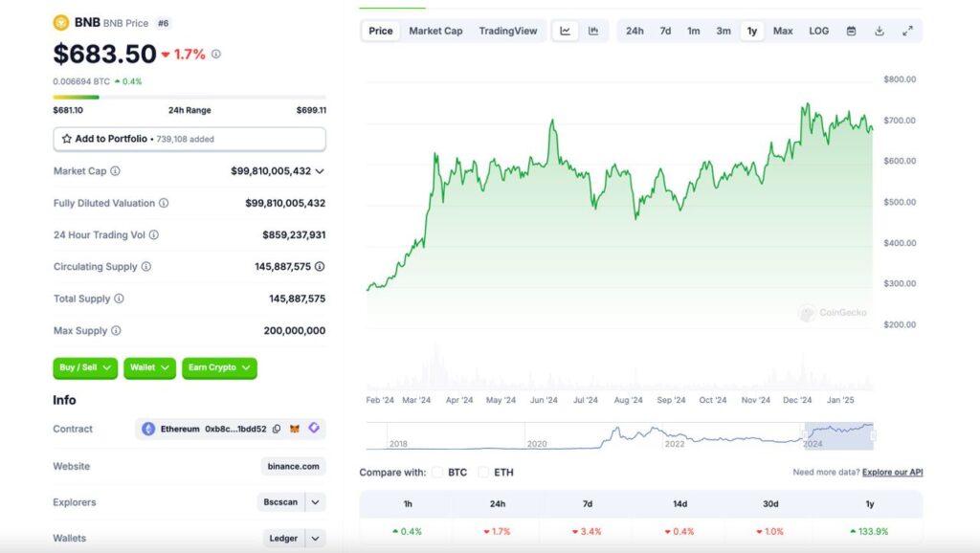
Task: Expand the Wallets dropdown arrow
Action: pyautogui.click(x=316, y=538)
